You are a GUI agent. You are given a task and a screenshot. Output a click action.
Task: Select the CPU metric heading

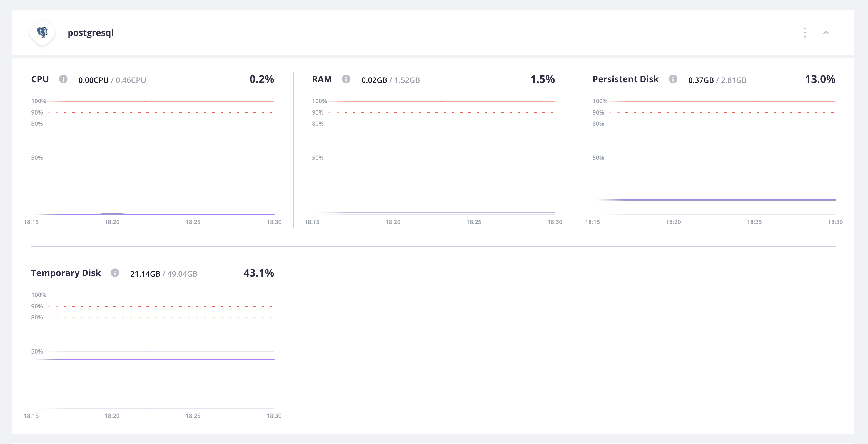click(x=39, y=80)
